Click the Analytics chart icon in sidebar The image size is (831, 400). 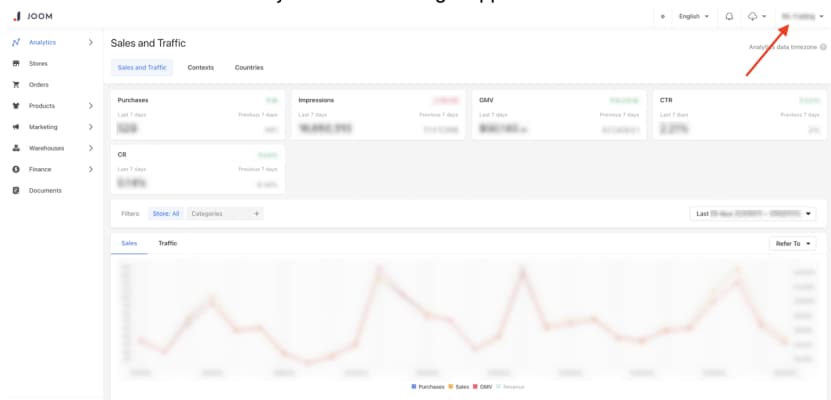[x=16, y=42]
